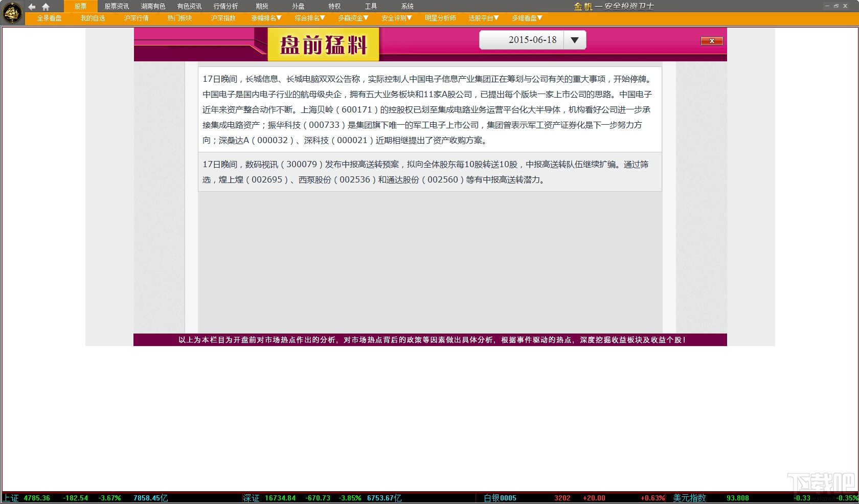Open 明星分析师 page

[440, 18]
